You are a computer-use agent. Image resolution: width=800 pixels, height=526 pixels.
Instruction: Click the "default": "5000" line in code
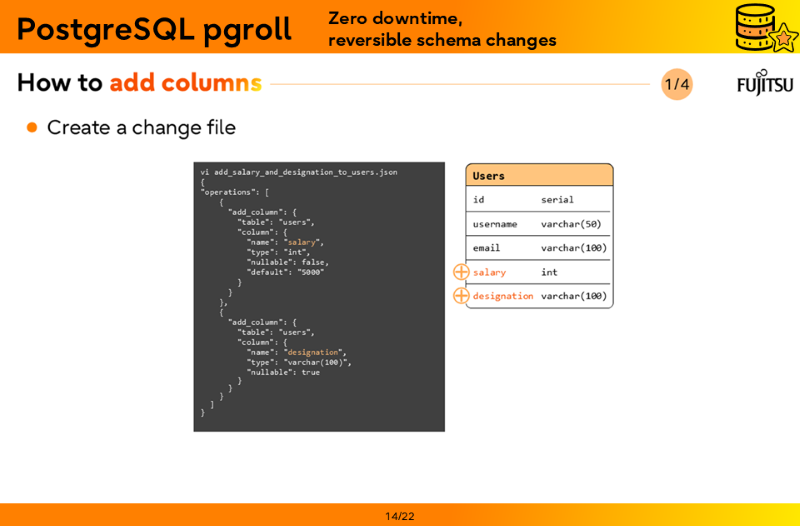285,272
